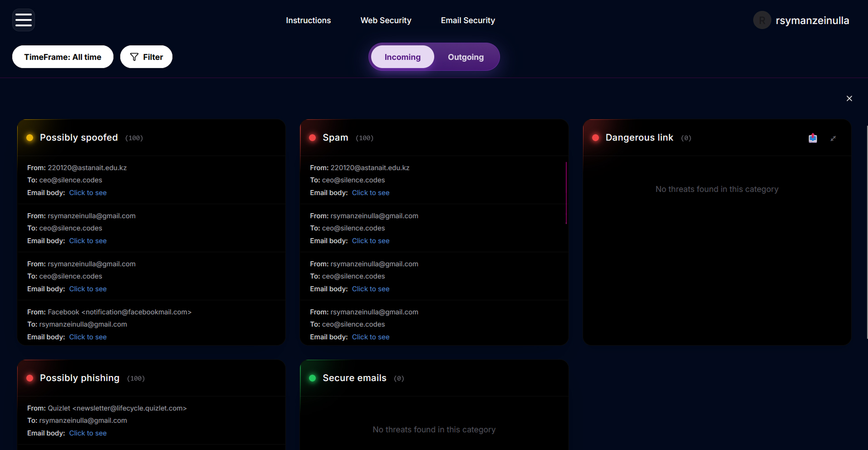View email body of Quizlet newsletter email
This screenshot has height=450, width=868.
click(x=88, y=433)
